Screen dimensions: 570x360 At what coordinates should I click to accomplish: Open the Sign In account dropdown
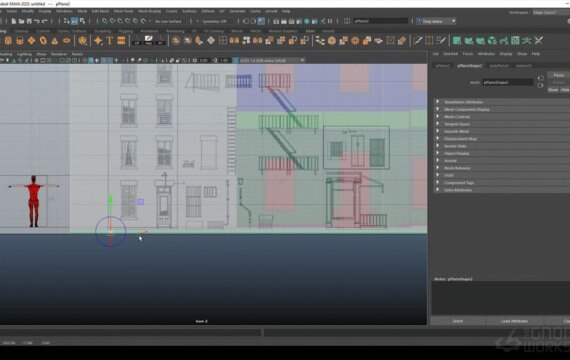436,21
